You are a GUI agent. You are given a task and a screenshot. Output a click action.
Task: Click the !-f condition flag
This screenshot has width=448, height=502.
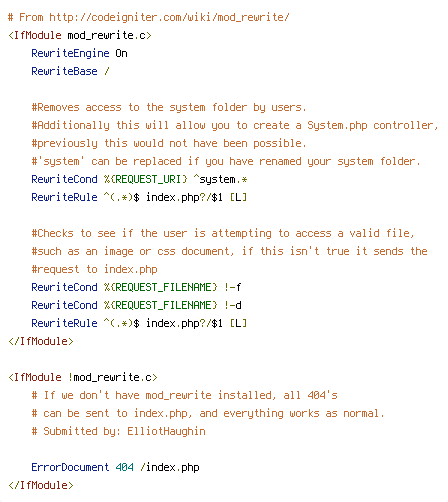click(x=233, y=287)
